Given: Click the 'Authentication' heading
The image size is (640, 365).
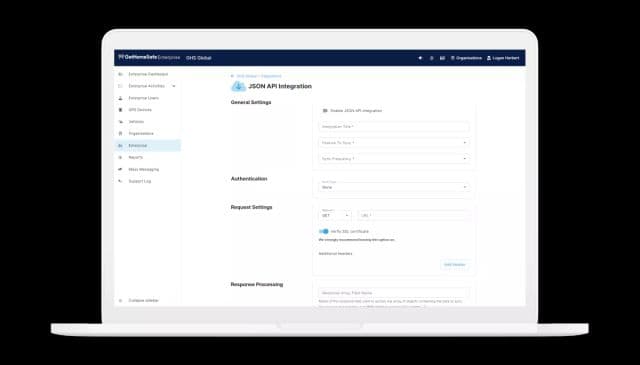Looking at the screenshot, I should (249, 179).
